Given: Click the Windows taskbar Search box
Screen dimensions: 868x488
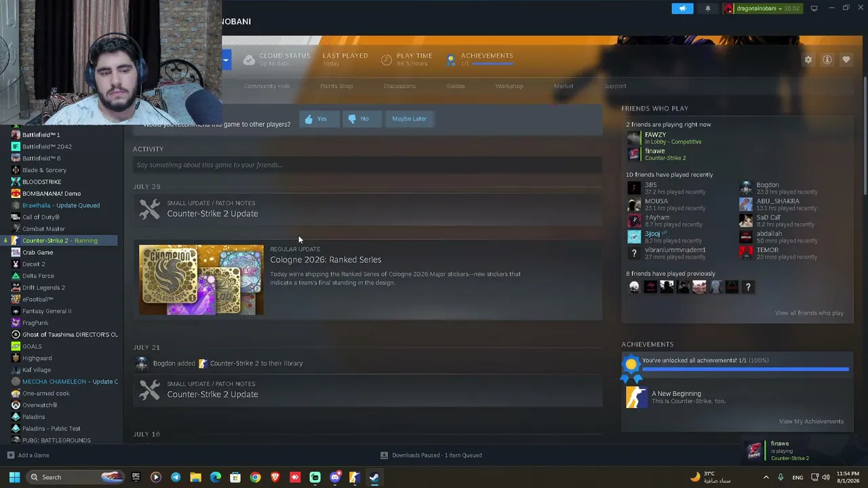Looking at the screenshot, I should tap(75, 477).
